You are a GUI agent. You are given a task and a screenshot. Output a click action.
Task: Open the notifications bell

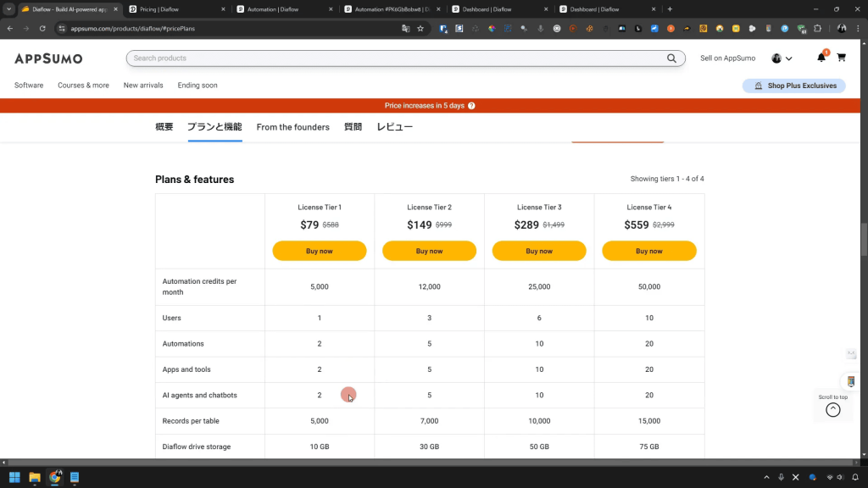tap(821, 58)
